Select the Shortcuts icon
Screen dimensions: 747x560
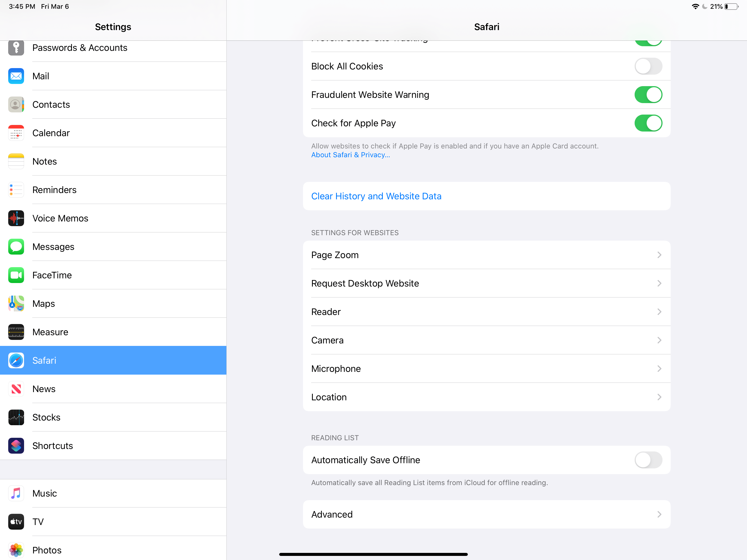coord(16,445)
